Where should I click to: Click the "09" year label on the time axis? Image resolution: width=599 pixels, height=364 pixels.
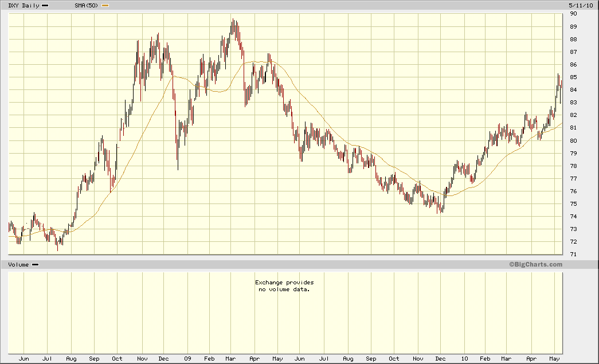187,359
